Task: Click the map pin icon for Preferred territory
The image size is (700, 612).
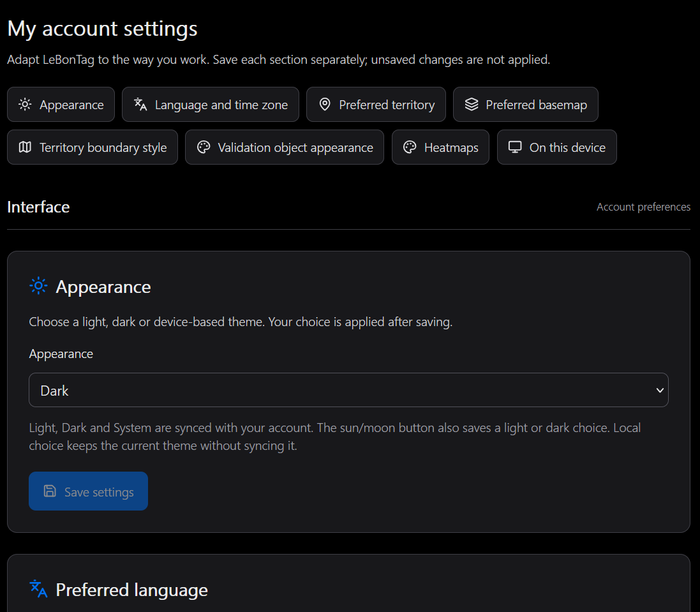Action: (325, 105)
